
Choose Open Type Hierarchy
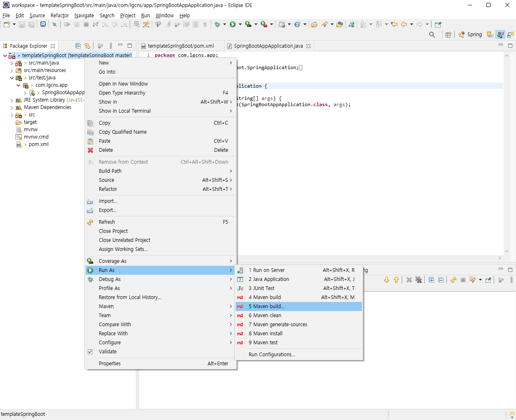click(x=161, y=93)
